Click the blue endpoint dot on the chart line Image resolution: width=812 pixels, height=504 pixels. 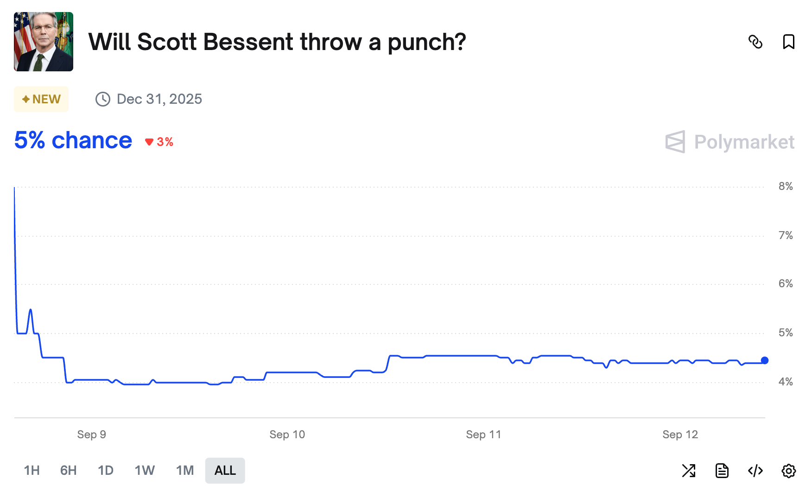(765, 360)
